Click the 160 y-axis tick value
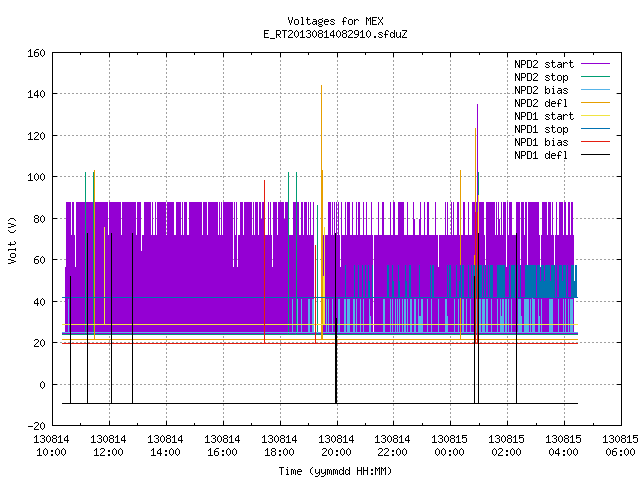640x480 pixels. 36,53
